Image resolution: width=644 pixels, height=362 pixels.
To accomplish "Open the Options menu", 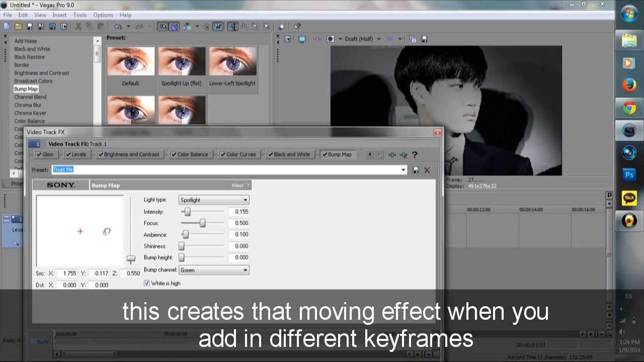I will [x=103, y=15].
